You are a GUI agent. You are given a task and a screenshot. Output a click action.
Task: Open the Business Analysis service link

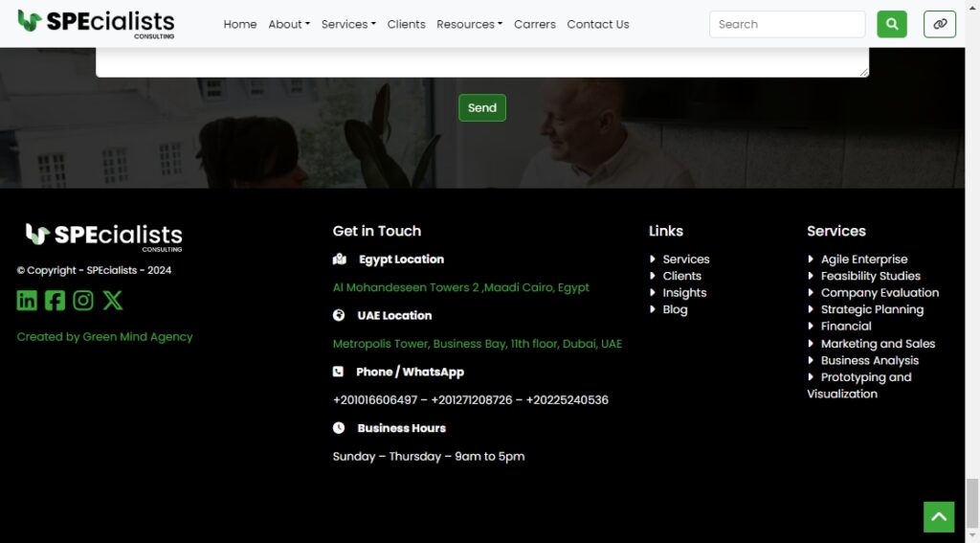coord(870,360)
